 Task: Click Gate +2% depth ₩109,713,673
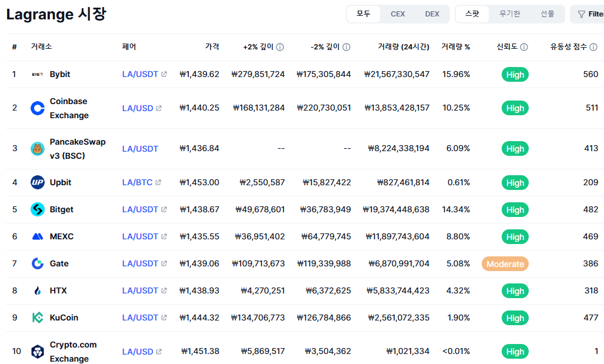pyautogui.click(x=258, y=263)
